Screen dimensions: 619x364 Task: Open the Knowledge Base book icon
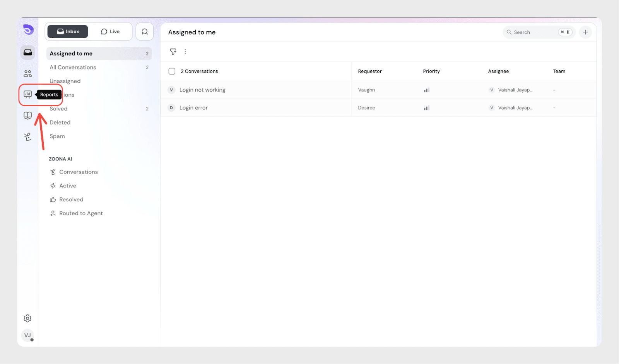point(27,116)
